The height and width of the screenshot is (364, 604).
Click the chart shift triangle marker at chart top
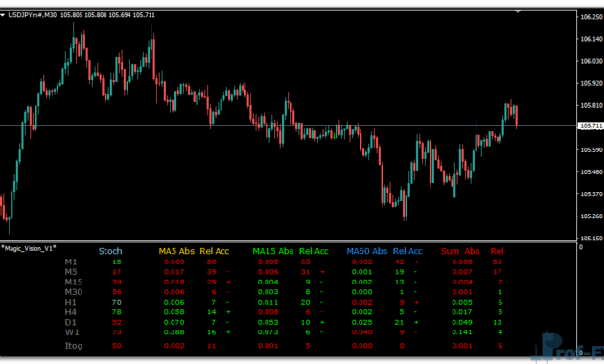point(518,11)
